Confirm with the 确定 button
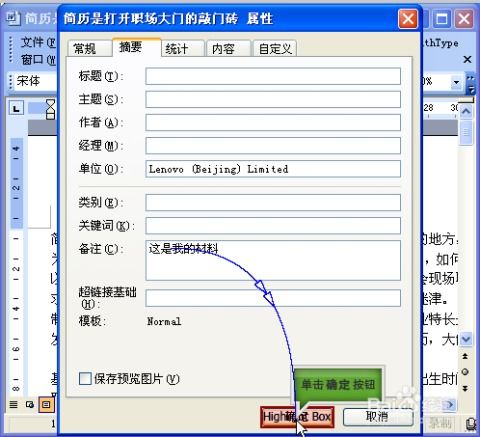 click(297, 417)
